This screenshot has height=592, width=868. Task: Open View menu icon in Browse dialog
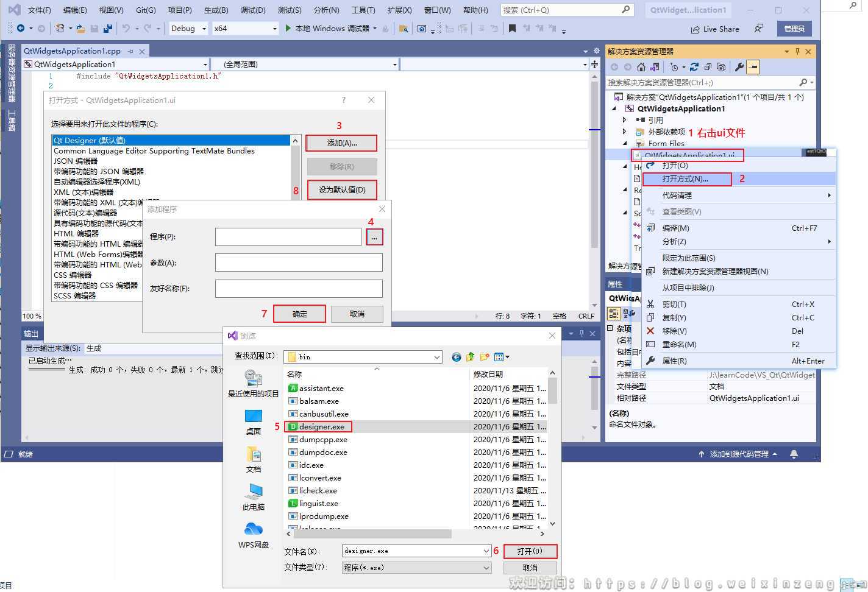(502, 357)
